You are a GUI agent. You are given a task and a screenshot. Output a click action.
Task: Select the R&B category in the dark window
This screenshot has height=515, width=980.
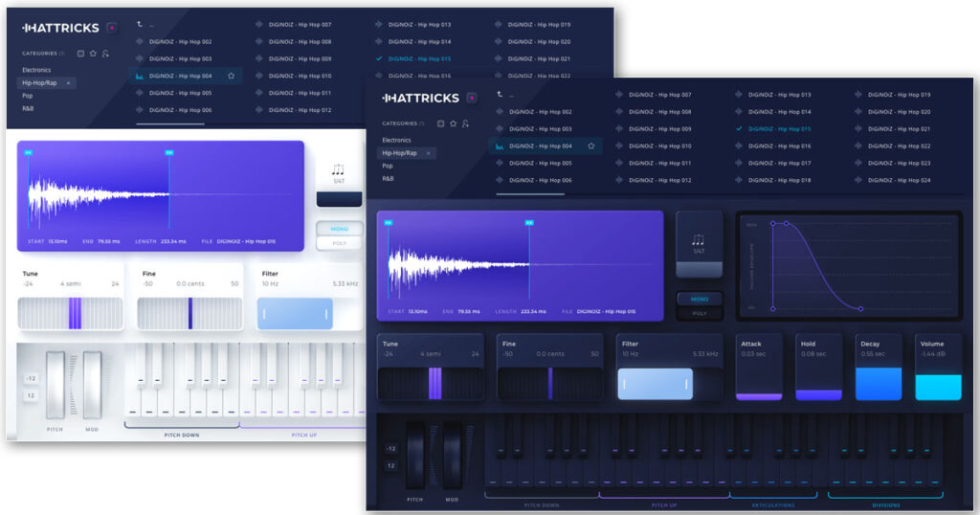click(389, 179)
